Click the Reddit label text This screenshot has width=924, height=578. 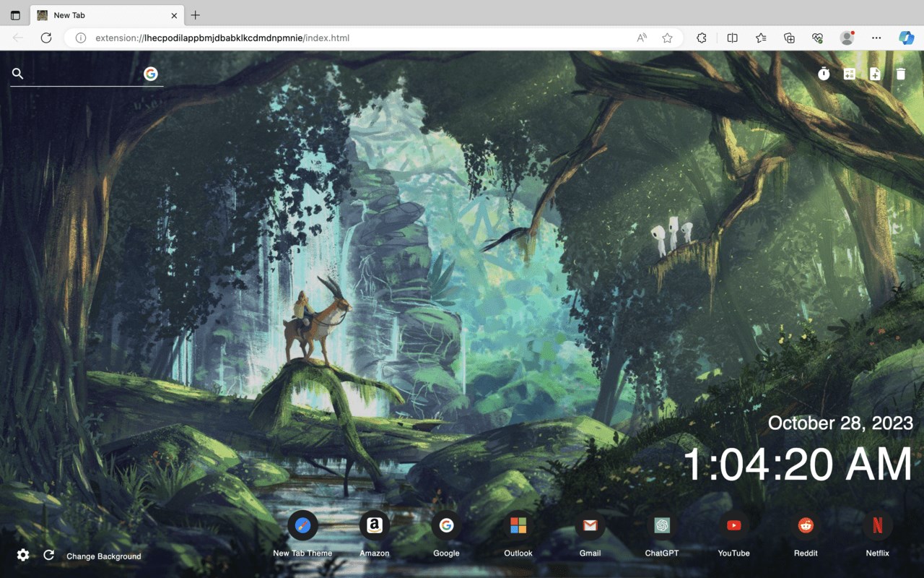pos(806,553)
